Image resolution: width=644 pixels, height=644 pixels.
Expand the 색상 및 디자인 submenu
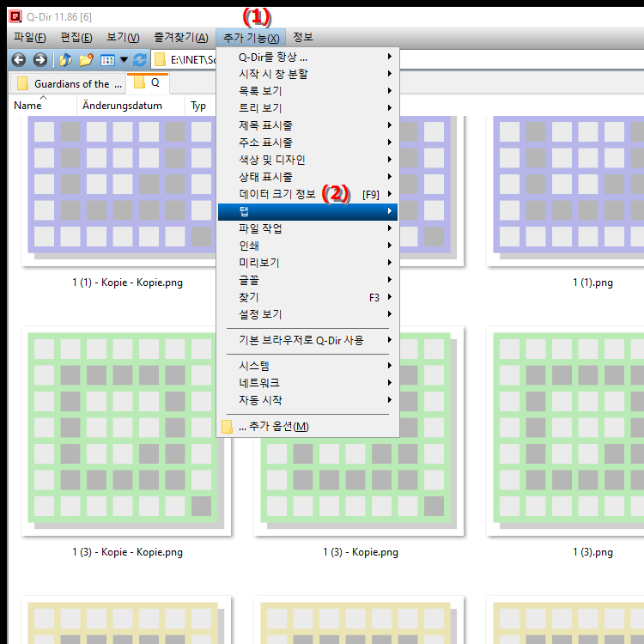click(307, 160)
